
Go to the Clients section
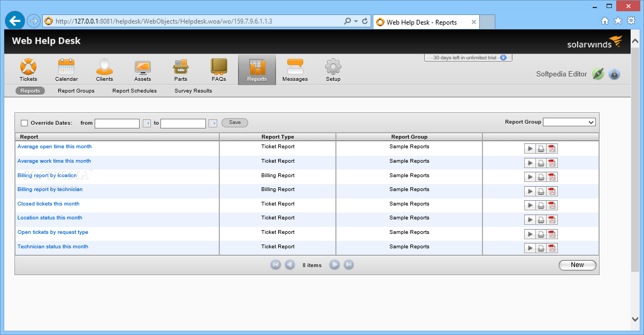coord(104,70)
